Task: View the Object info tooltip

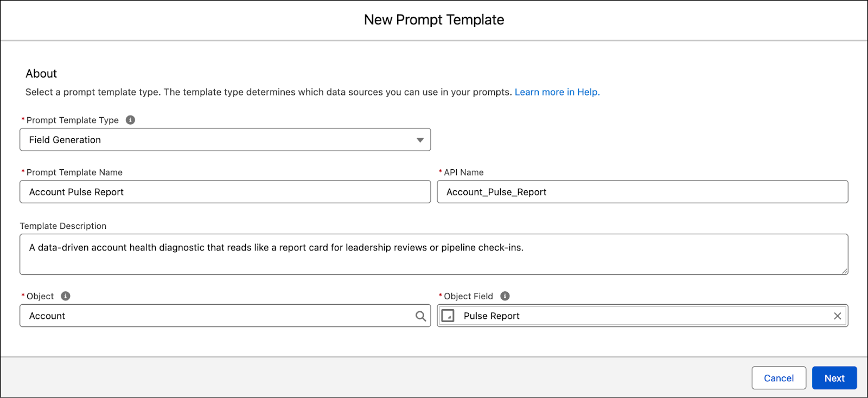Action: click(x=65, y=296)
